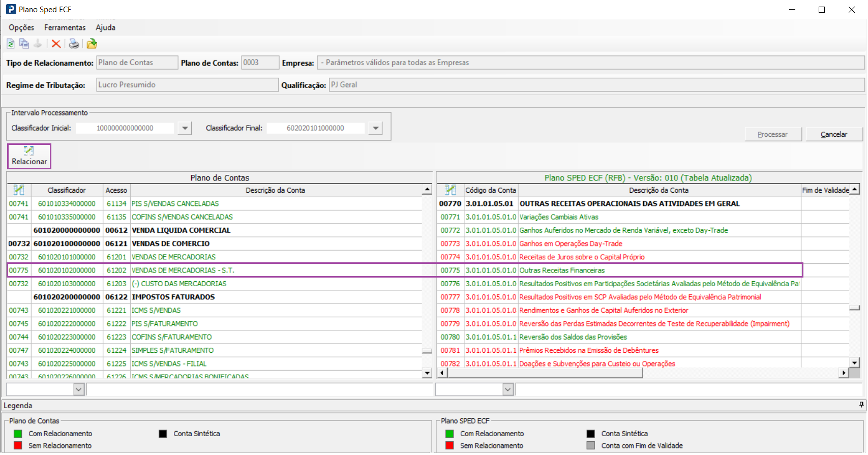Image resolution: width=868 pixels, height=455 pixels.
Task: Open the Ajuda menu
Action: [x=105, y=27]
